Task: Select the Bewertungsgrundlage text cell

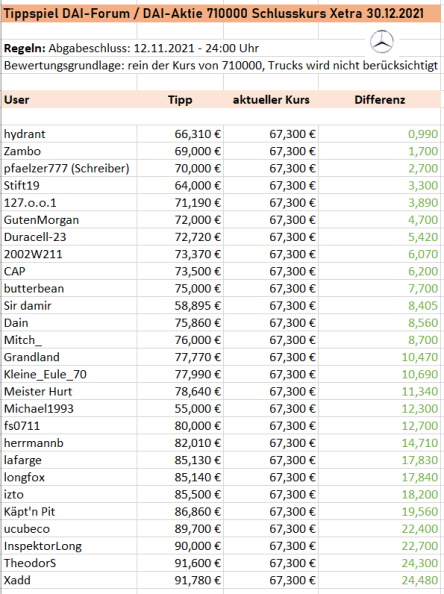Action: click(221, 66)
